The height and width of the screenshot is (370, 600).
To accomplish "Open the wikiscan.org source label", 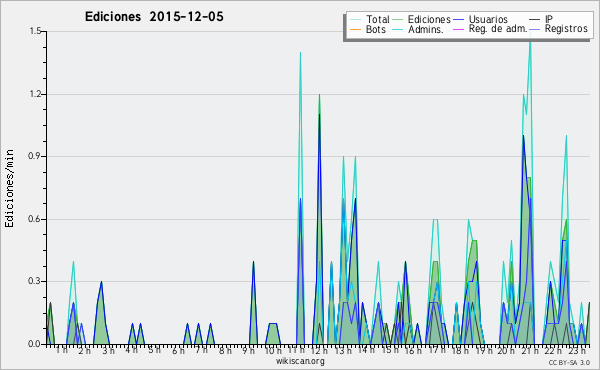I will (x=300, y=361).
